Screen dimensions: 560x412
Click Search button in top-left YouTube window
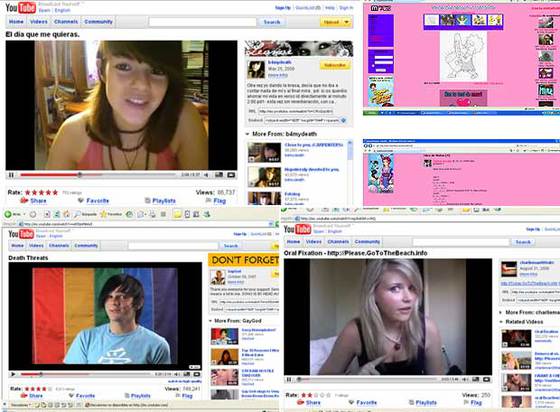coord(272,22)
